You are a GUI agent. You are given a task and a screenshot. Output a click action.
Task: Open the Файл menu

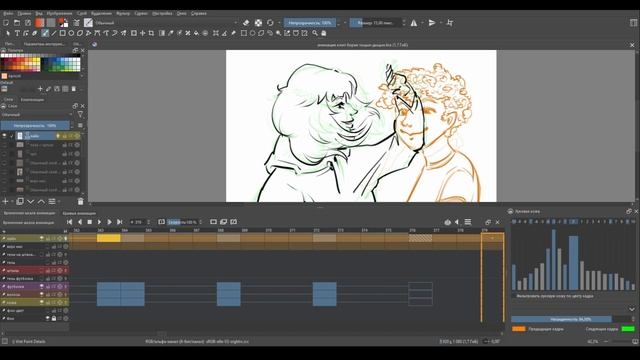(8, 13)
